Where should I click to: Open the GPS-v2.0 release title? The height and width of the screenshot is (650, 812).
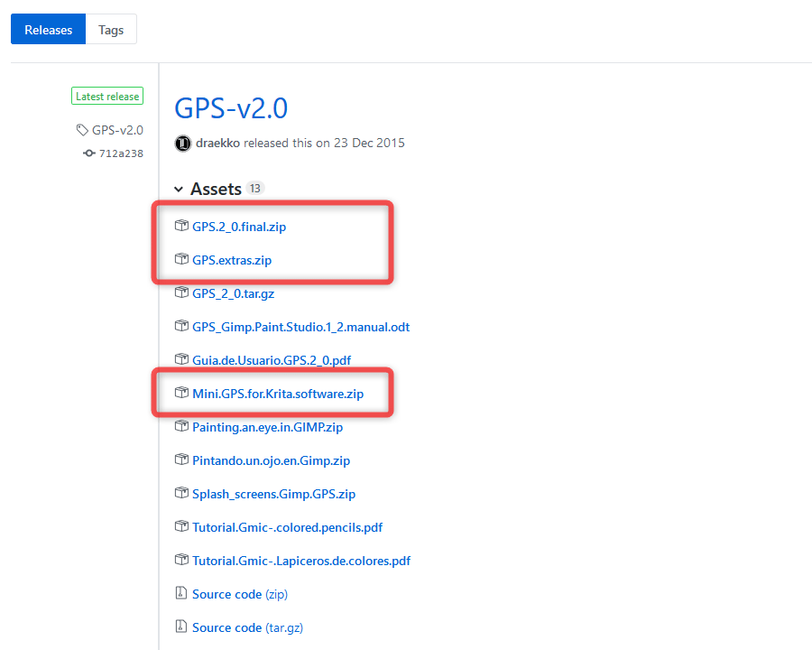point(231,108)
